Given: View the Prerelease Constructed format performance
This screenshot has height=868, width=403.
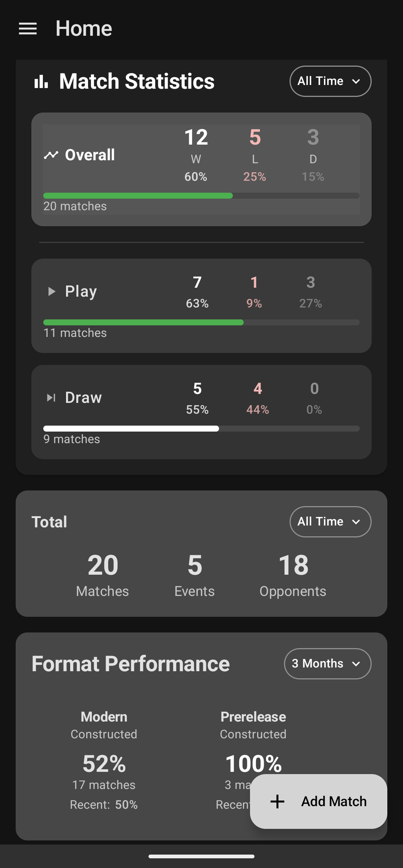Looking at the screenshot, I should tap(253, 760).
